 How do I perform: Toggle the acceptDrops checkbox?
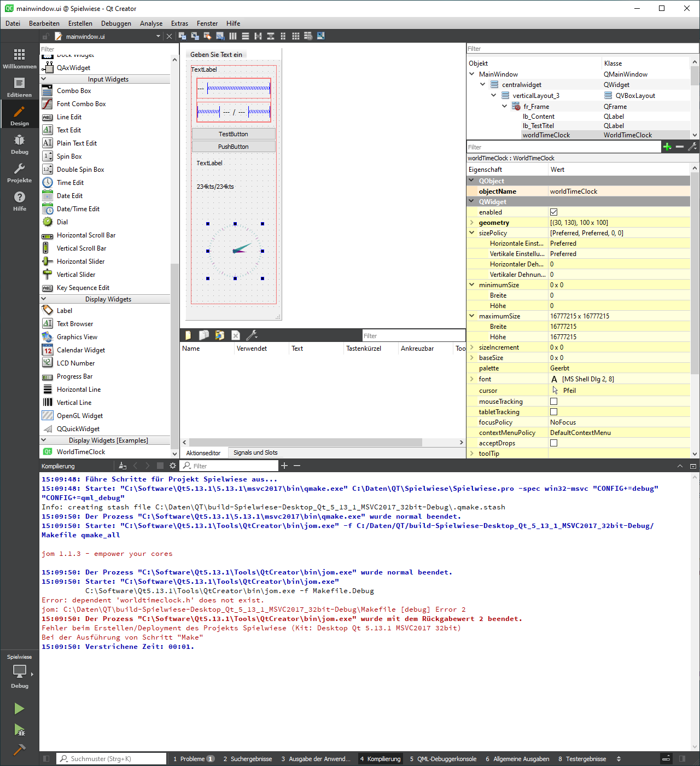click(553, 443)
